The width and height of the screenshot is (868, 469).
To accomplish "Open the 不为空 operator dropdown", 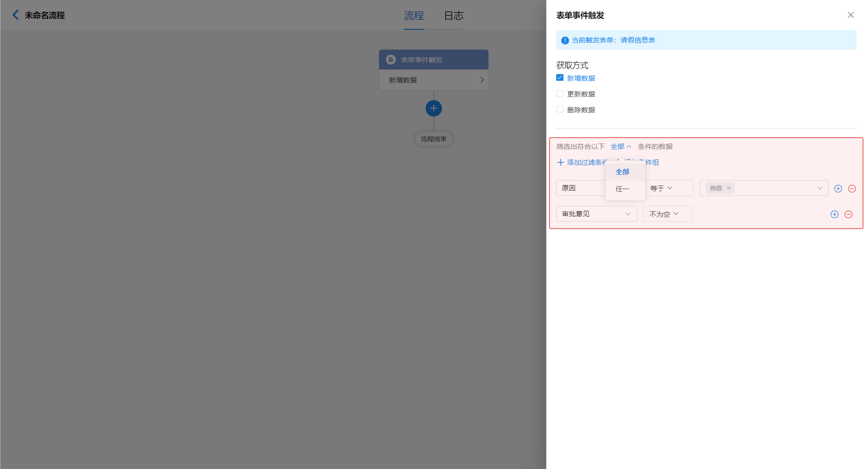I will pos(664,214).
